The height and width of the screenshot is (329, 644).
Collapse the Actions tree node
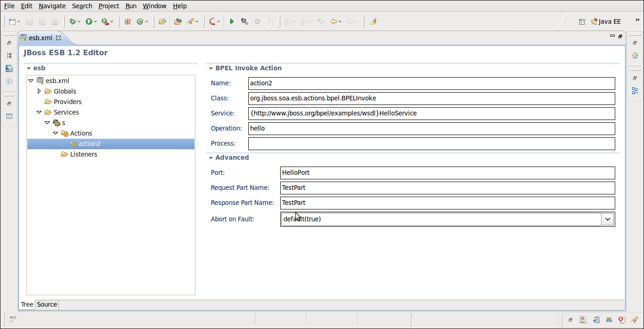tap(56, 133)
